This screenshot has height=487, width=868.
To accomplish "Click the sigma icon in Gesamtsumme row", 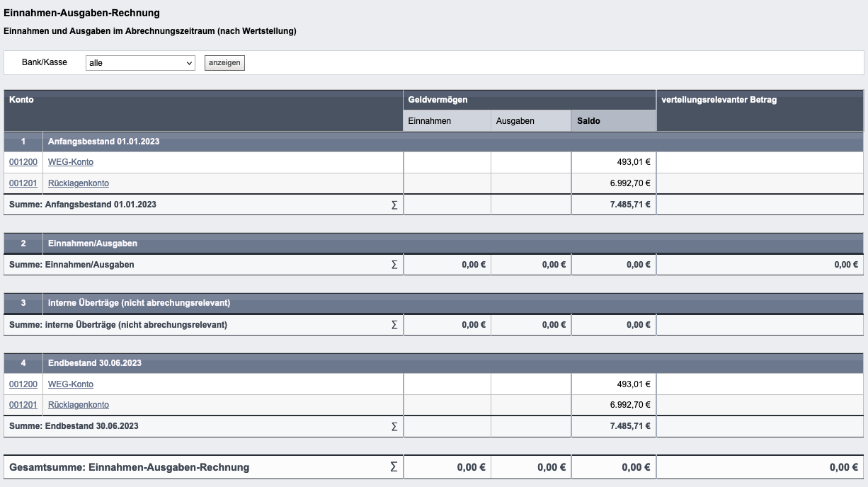I will pos(394,467).
